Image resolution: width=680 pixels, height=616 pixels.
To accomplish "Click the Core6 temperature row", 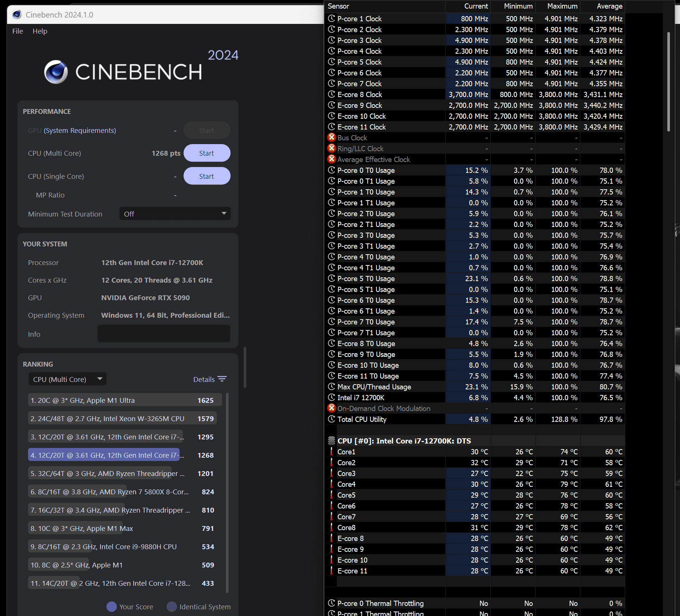I will click(x=475, y=505).
